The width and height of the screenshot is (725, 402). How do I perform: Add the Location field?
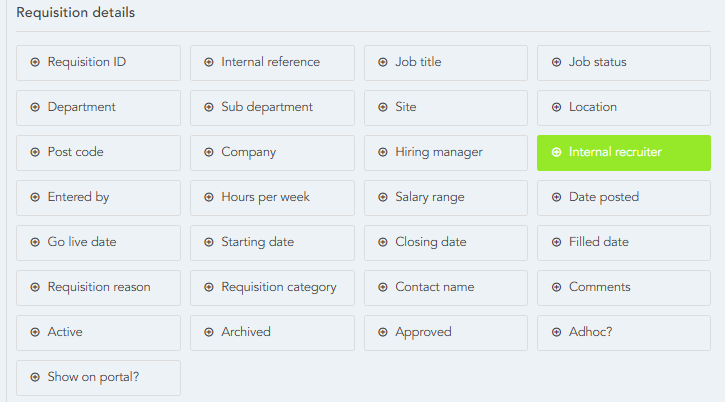[x=623, y=108]
